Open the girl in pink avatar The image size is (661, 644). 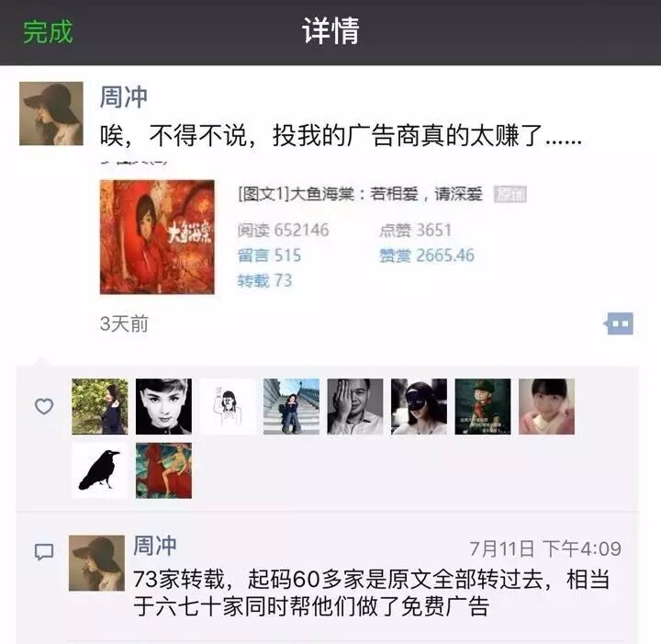click(x=547, y=407)
